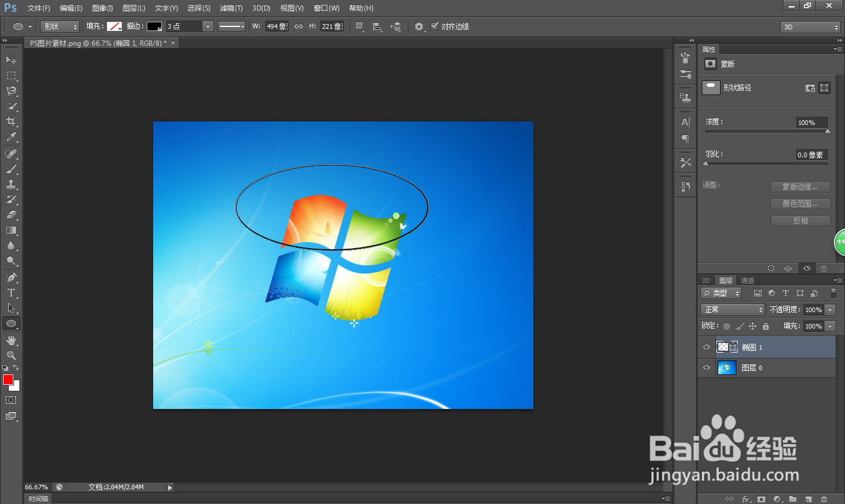Select the Pen tool

coord(11,277)
